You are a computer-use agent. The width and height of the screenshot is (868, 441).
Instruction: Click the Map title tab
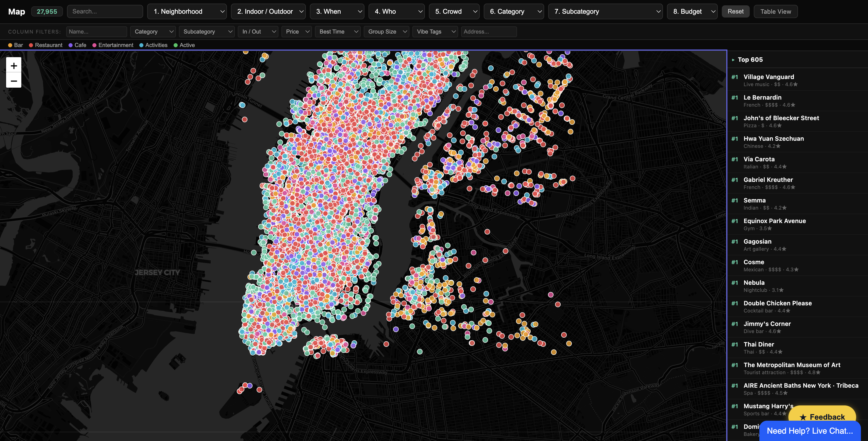[x=16, y=11]
